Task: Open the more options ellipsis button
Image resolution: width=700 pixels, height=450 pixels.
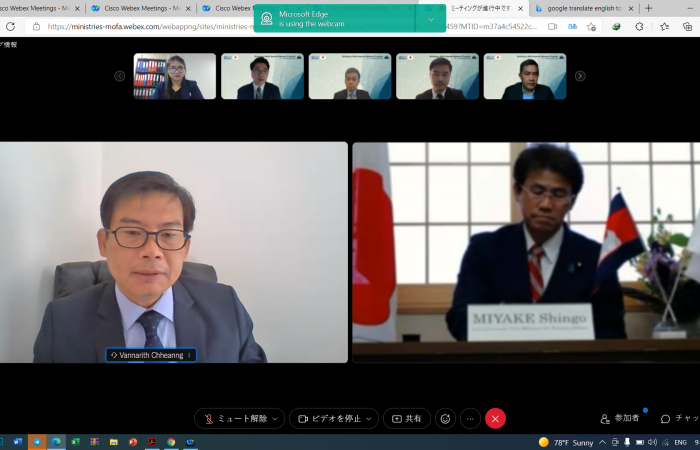Action: pyautogui.click(x=470, y=419)
